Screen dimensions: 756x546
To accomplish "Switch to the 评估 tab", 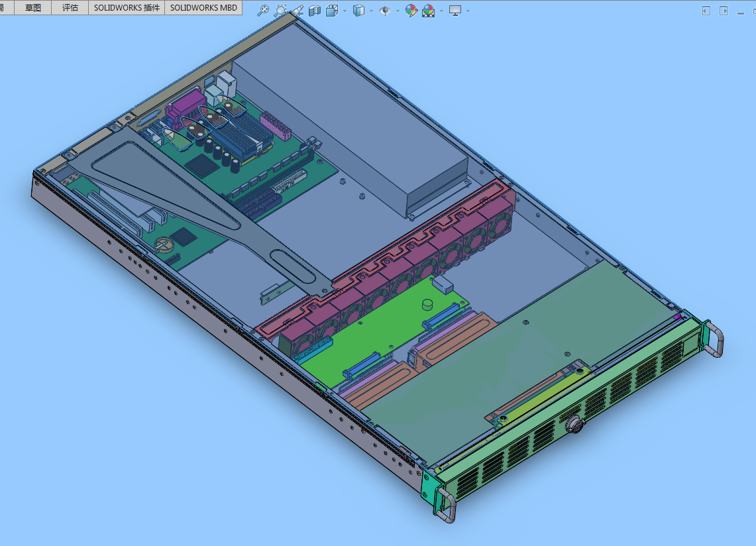I will [x=70, y=8].
